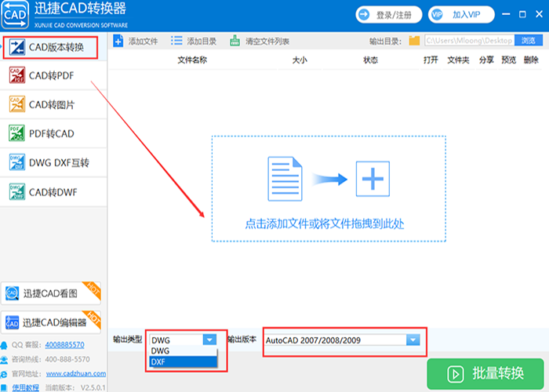Screen dimensions: 549x392
Task: Click the PDF转CAD green icon
Action: tap(16, 133)
